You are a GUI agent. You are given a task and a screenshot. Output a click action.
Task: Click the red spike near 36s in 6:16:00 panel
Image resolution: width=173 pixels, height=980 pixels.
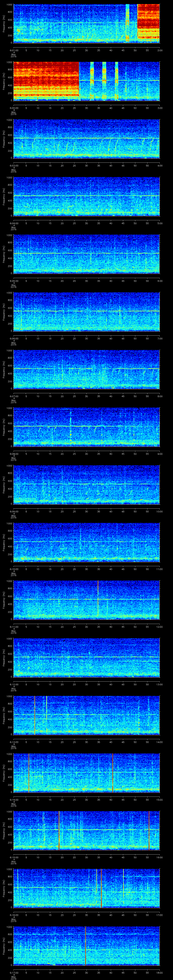pyautogui.click(x=101, y=888)
